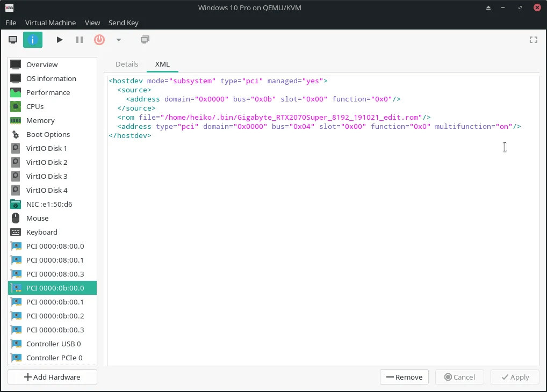Select PCI 0000:08:00.3 card icon
The image size is (547, 392).
pyautogui.click(x=16, y=274)
